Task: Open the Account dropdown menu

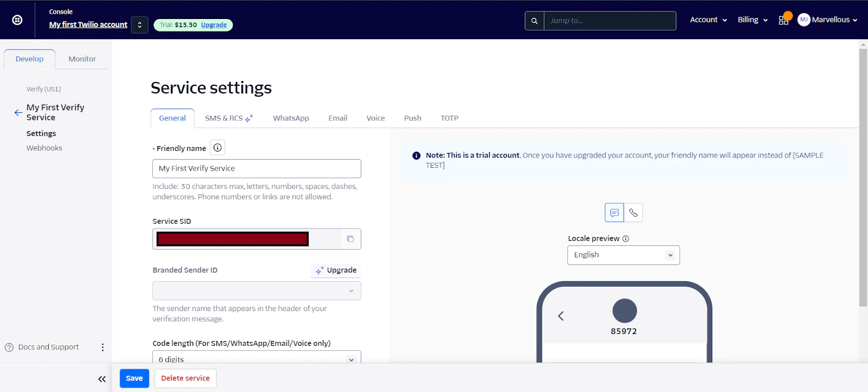Action: pyautogui.click(x=709, y=20)
